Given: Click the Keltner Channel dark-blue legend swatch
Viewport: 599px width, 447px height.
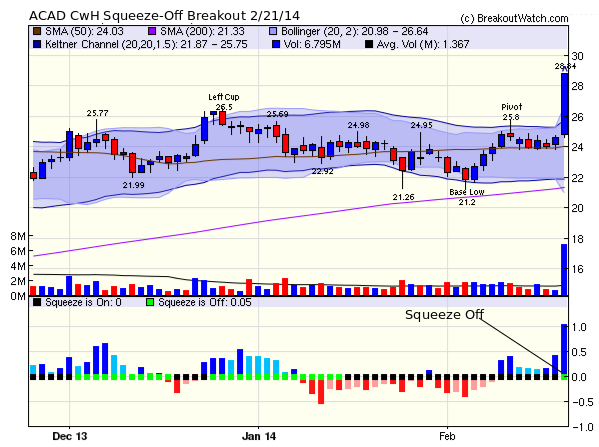Looking at the screenshot, I should click(x=37, y=44).
